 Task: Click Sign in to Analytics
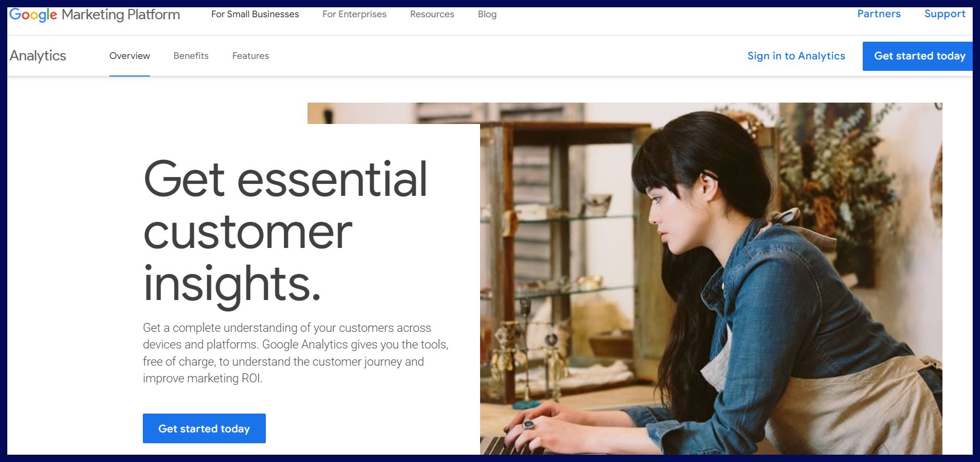tap(796, 56)
